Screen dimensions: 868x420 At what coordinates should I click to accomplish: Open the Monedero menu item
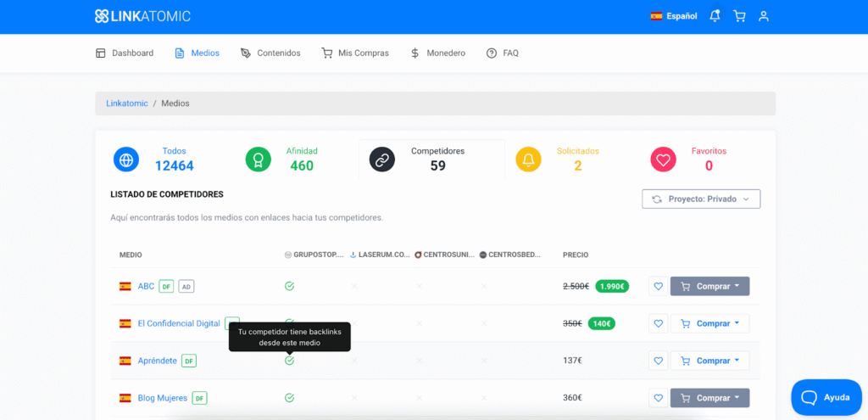[438, 53]
